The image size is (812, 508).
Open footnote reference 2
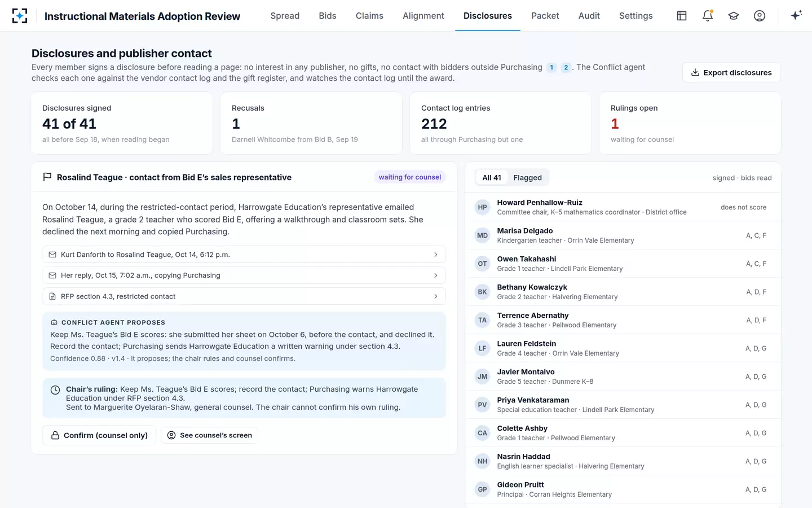coord(566,68)
